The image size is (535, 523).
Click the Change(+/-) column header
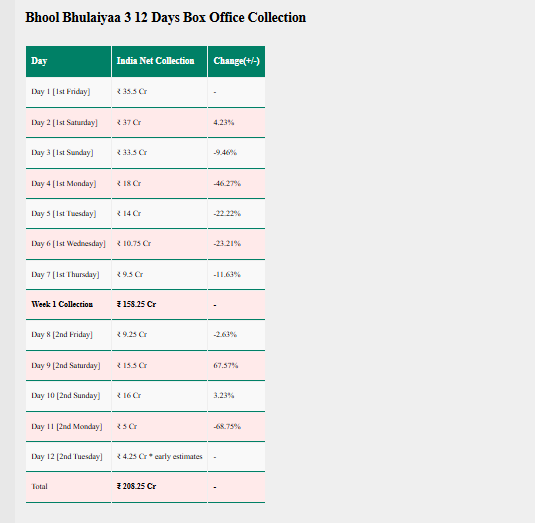click(236, 61)
